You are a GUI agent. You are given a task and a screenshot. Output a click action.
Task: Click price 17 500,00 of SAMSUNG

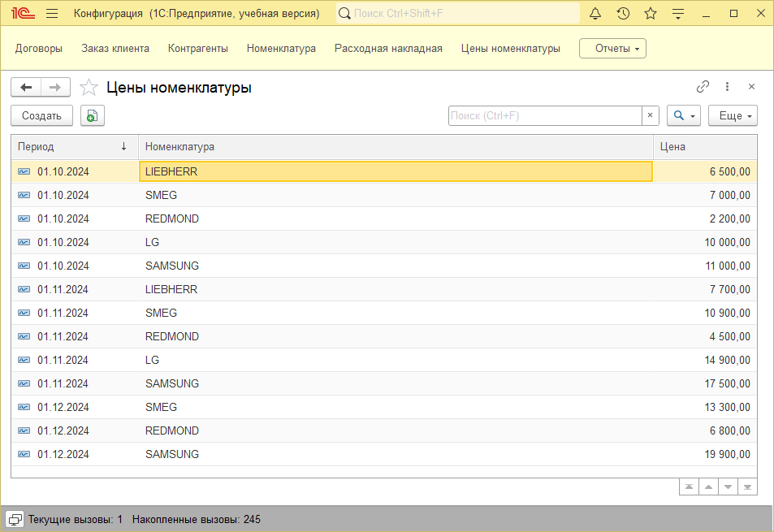(x=727, y=383)
